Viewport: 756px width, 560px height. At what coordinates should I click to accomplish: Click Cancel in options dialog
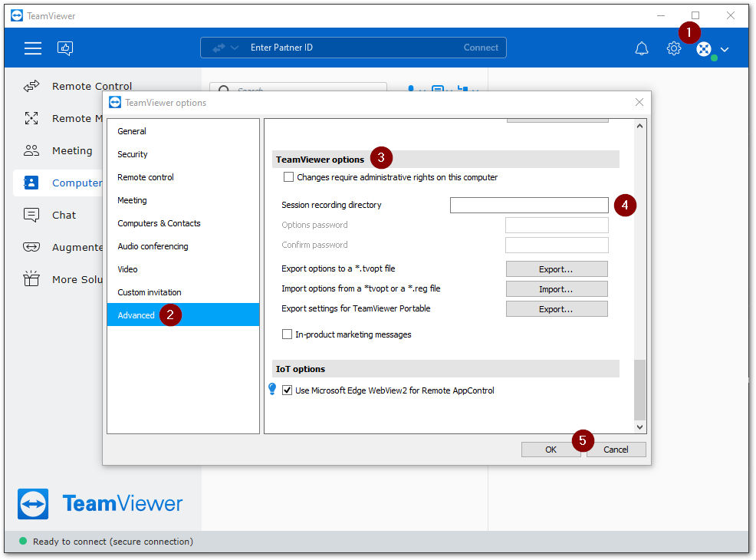coord(616,450)
